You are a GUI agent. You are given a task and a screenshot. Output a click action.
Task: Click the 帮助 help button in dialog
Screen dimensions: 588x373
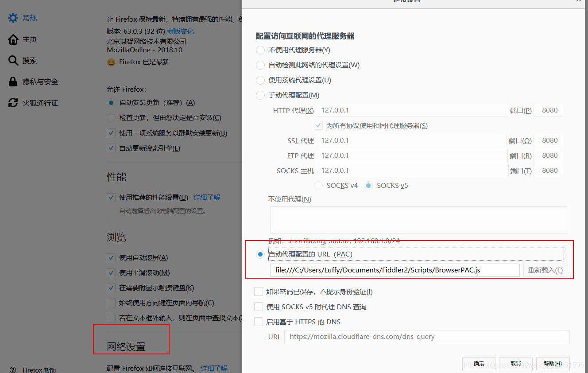pos(553,364)
